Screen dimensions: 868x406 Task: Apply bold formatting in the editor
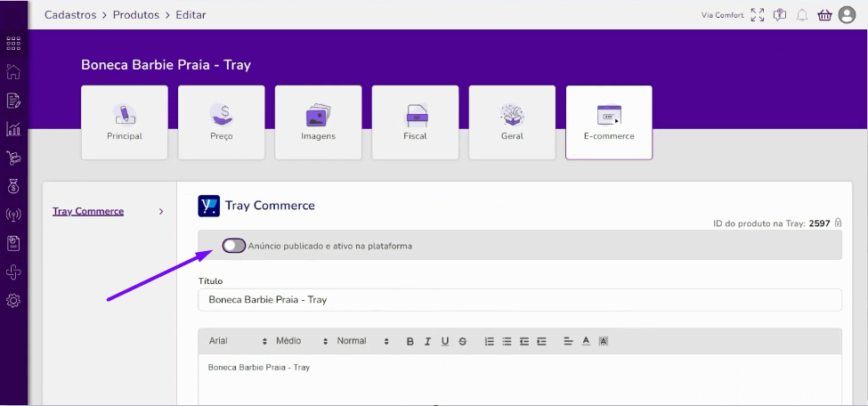(410, 341)
